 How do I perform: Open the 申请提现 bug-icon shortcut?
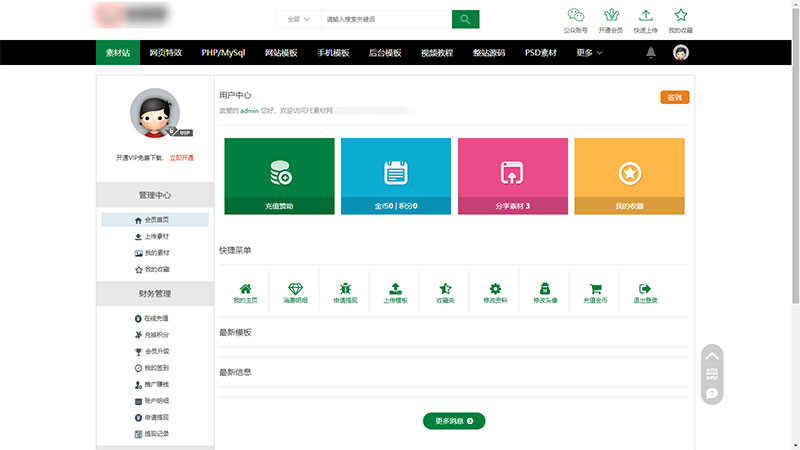(x=345, y=293)
